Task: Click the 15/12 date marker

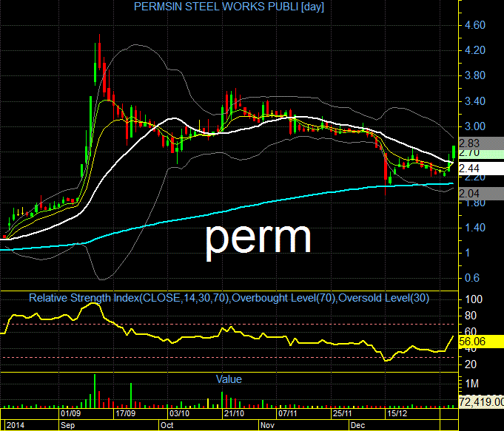Action: pyautogui.click(x=397, y=413)
